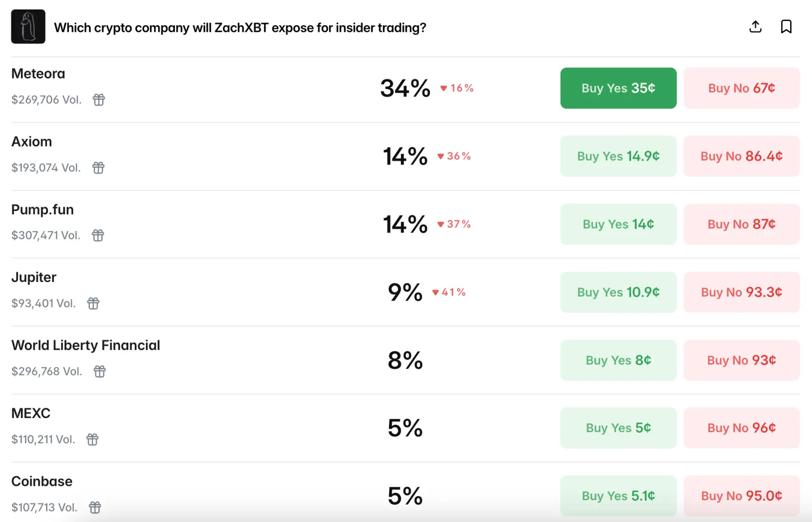This screenshot has height=522, width=812.
Task: Buy No on Meteora at 67¢
Action: (741, 88)
